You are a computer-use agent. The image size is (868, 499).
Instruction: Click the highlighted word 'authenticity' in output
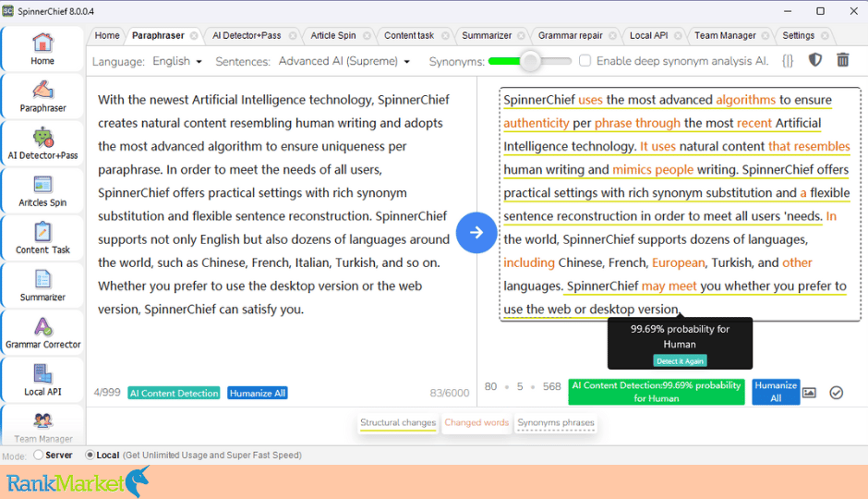coord(536,124)
